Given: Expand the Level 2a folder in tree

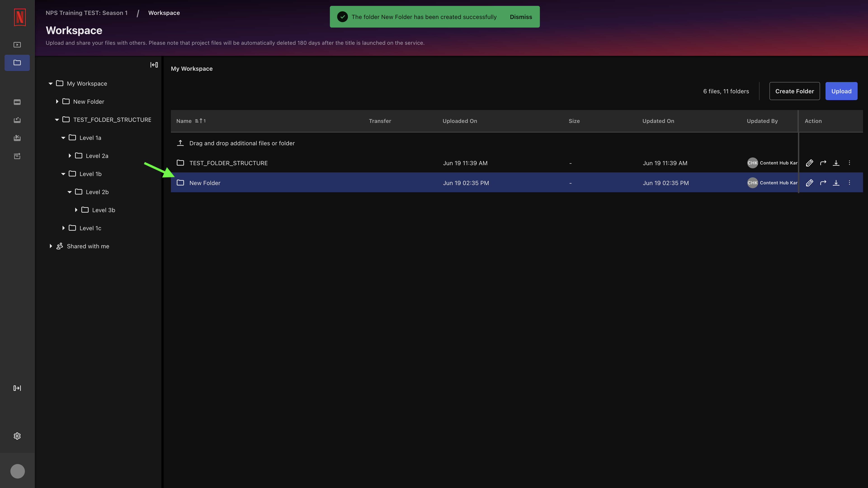Looking at the screenshot, I should (x=70, y=155).
